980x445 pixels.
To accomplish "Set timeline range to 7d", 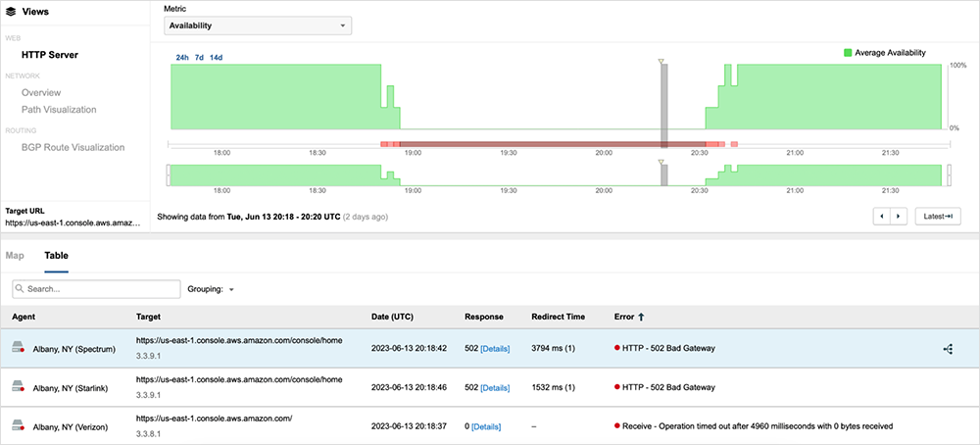I will tap(199, 58).
